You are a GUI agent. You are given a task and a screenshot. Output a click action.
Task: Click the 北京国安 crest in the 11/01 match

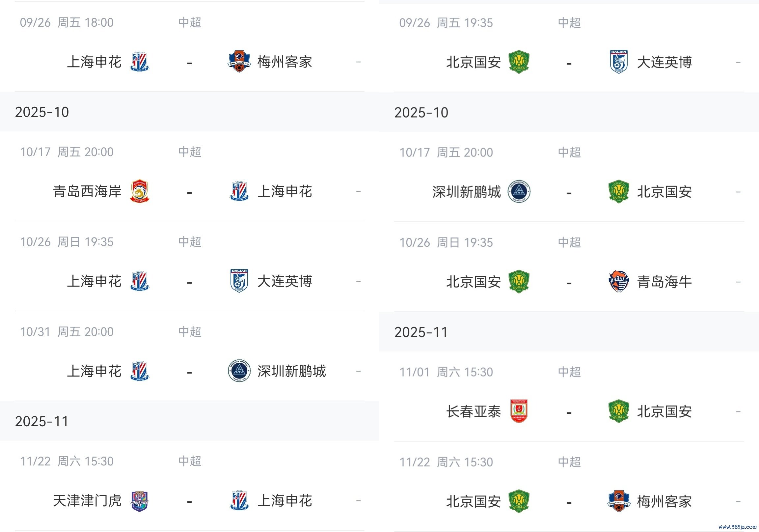pos(618,411)
